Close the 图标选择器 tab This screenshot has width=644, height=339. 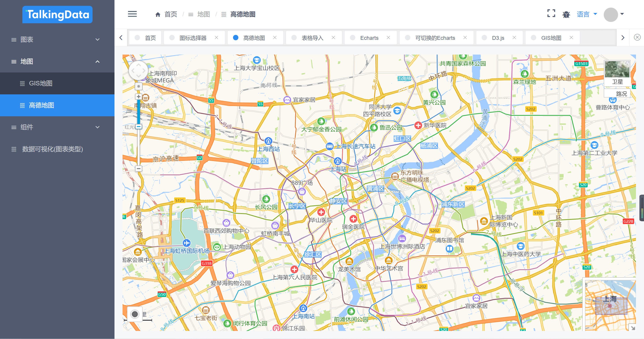(216, 38)
